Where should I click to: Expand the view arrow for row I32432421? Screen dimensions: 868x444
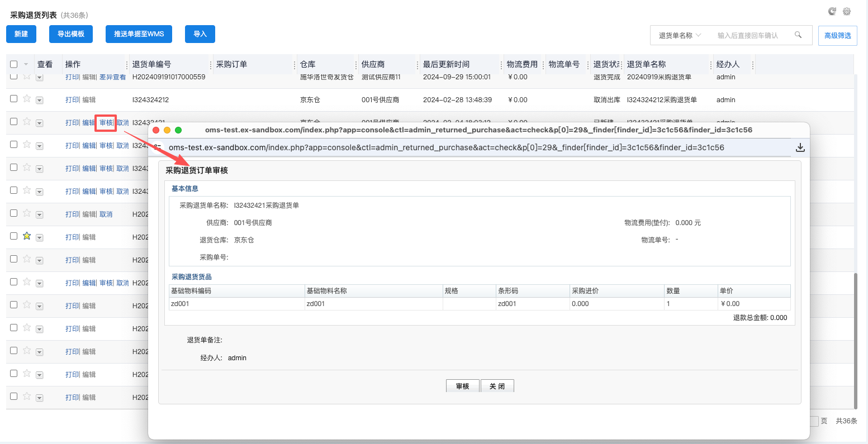[x=40, y=123]
